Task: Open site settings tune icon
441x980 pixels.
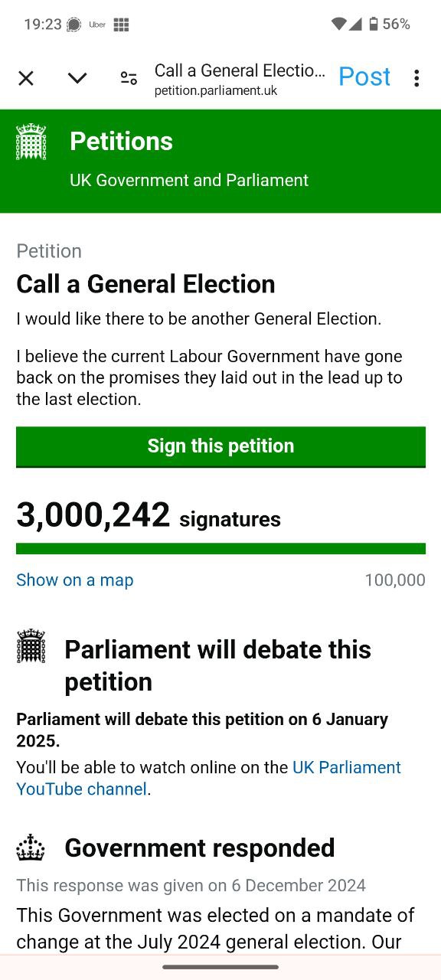Action: point(129,78)
